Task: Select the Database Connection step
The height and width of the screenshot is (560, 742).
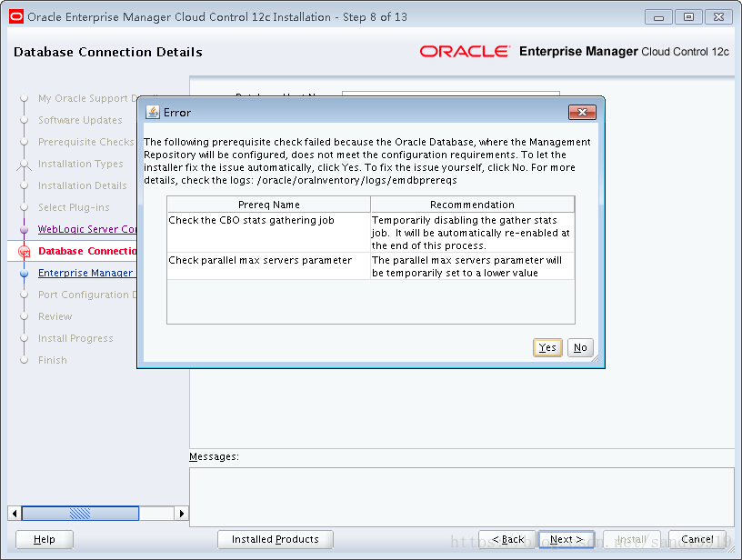Action: [x=87, y=251]
